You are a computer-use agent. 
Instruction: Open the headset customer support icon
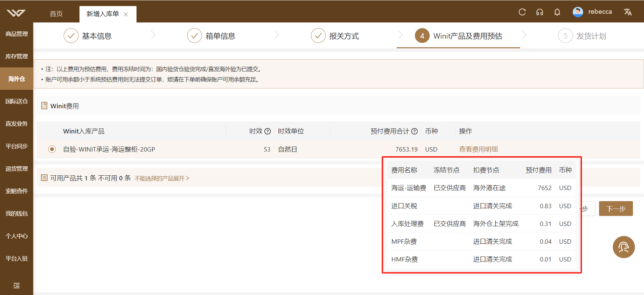coord(539,12)
